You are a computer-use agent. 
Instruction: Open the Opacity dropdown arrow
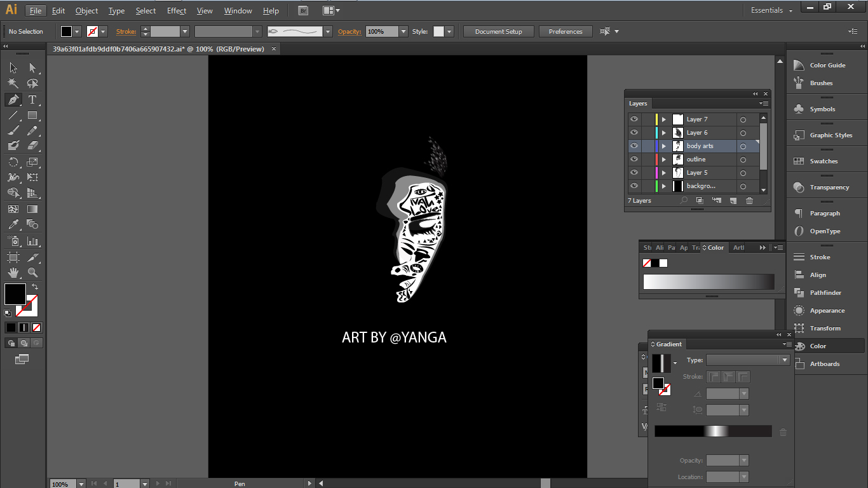click(x=403, y=31)
